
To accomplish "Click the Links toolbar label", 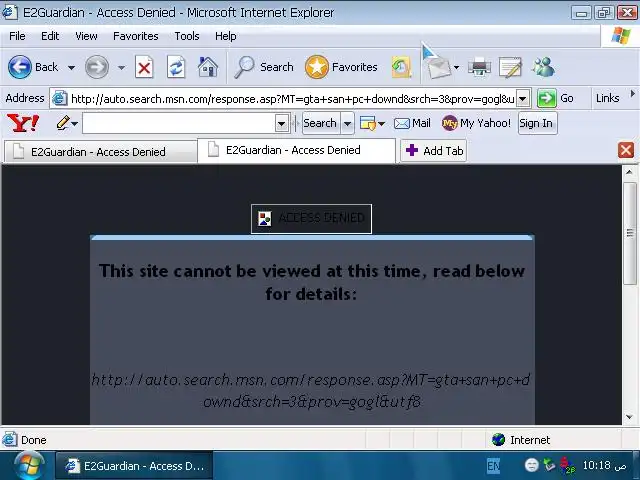I will 607,98.
